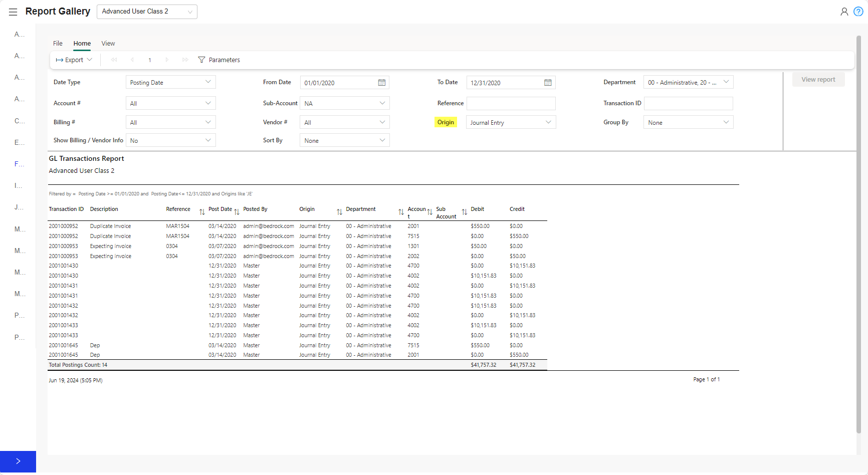Image resolution: width=868 pixels, height=475 pixels.
Task: Open the help question mark icon
Action: pyautogui.click(x=858, y=12)
